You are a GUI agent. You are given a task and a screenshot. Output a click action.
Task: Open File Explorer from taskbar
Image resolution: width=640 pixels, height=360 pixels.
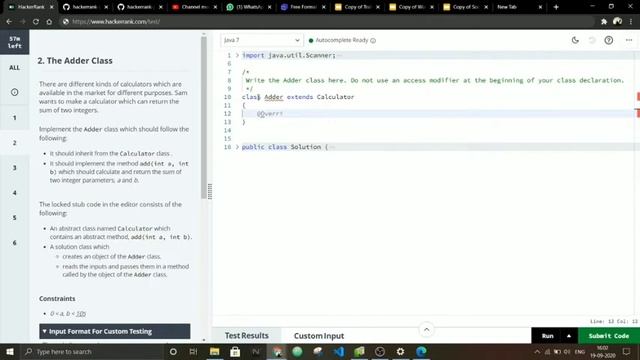(215, 351)
